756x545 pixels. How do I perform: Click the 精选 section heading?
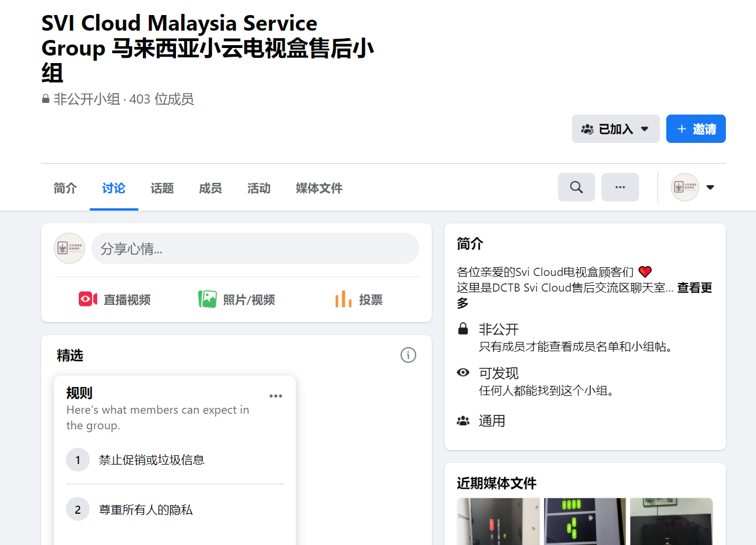click(70, 355)
